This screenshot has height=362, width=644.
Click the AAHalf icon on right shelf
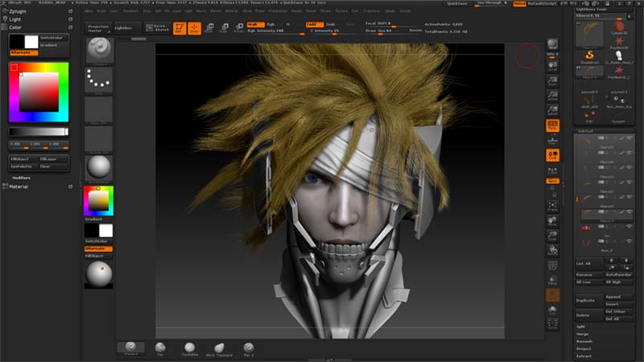coord(553,110)
